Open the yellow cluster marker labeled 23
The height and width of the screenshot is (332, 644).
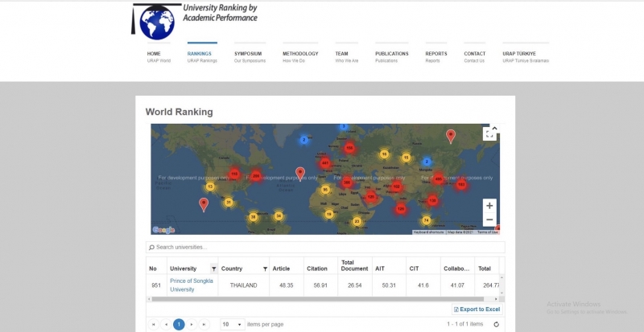click(357, 222)
